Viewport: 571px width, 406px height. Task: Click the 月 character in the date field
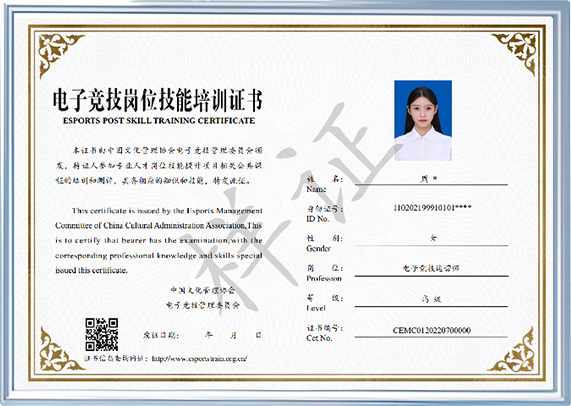(x=233, y=335)
